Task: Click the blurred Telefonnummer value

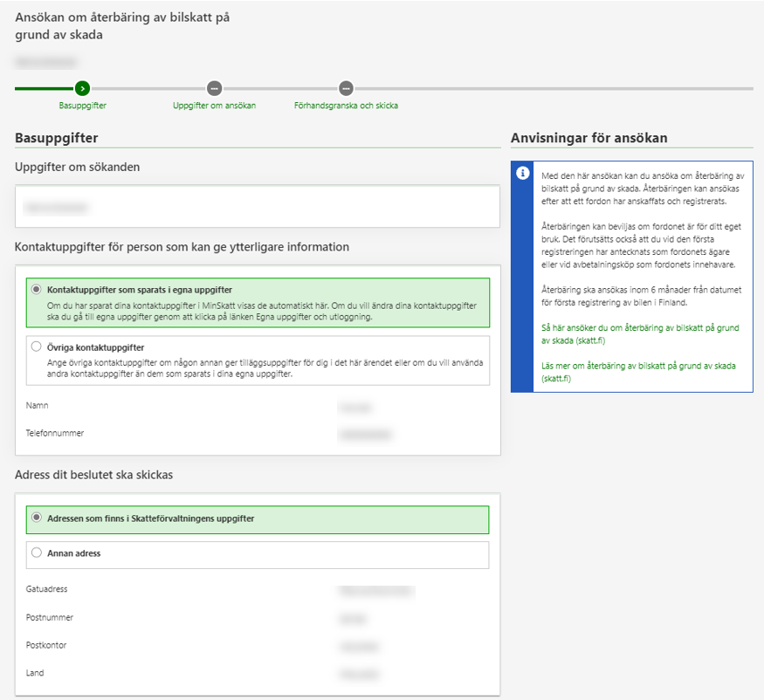Action: click(x=365, y=434)
